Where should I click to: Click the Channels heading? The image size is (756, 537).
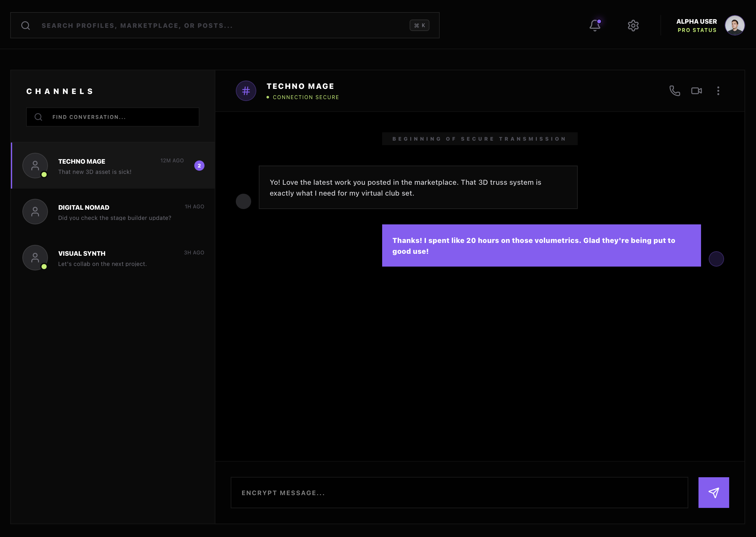pyautogui.click(x=60, y=91)
